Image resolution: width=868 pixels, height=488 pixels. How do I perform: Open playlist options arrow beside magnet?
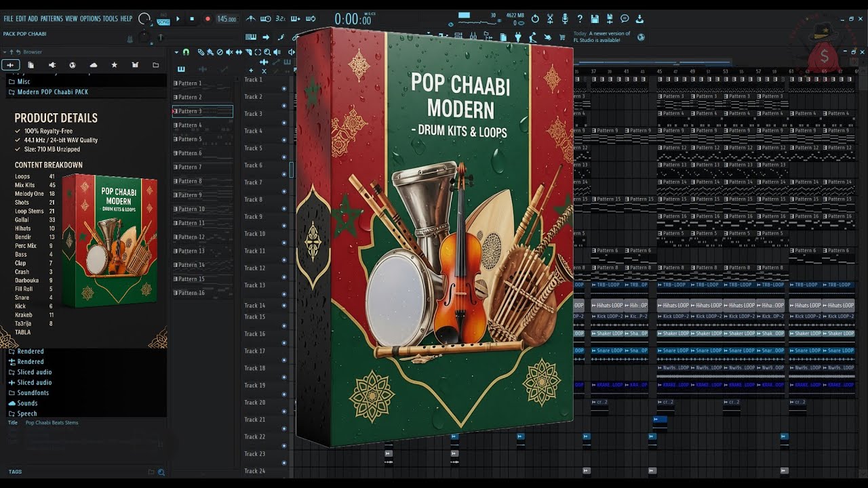coord(177,52)
